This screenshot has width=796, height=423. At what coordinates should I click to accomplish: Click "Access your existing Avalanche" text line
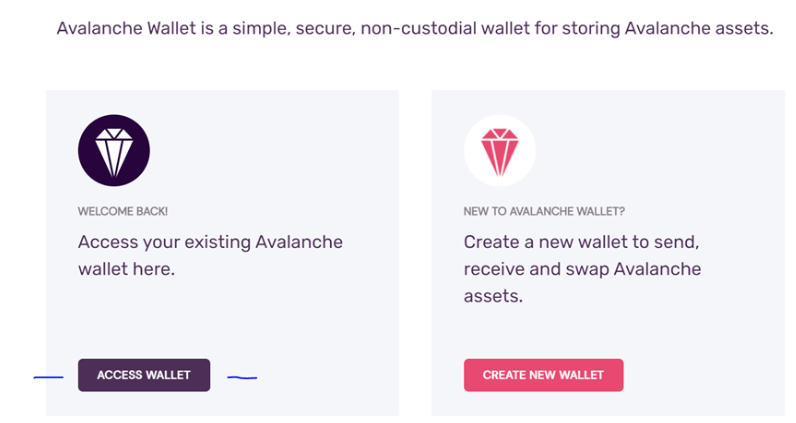pos(210,242)
